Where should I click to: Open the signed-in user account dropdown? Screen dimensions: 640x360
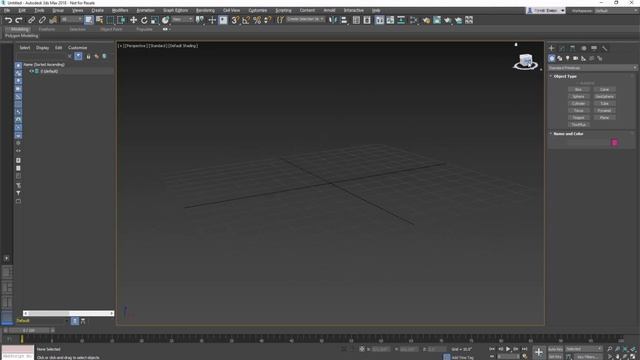[546, 10]
